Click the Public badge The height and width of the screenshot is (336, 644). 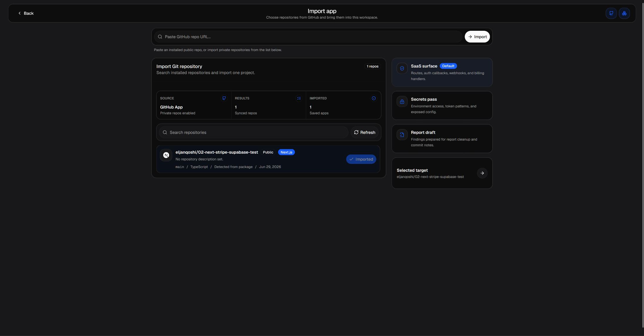268,152
